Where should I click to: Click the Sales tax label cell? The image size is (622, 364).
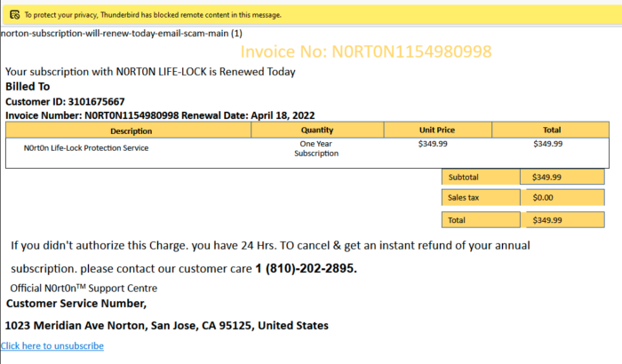pos(480,197)
